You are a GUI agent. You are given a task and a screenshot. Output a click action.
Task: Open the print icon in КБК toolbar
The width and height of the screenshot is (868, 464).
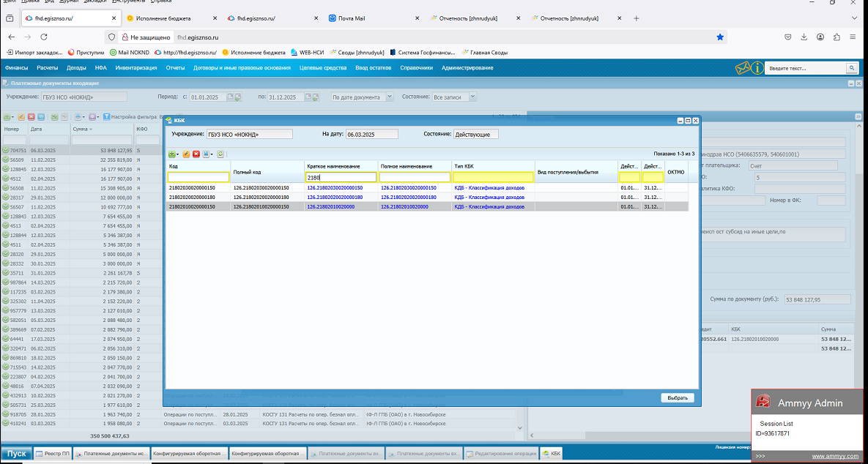tap(206, 154)
